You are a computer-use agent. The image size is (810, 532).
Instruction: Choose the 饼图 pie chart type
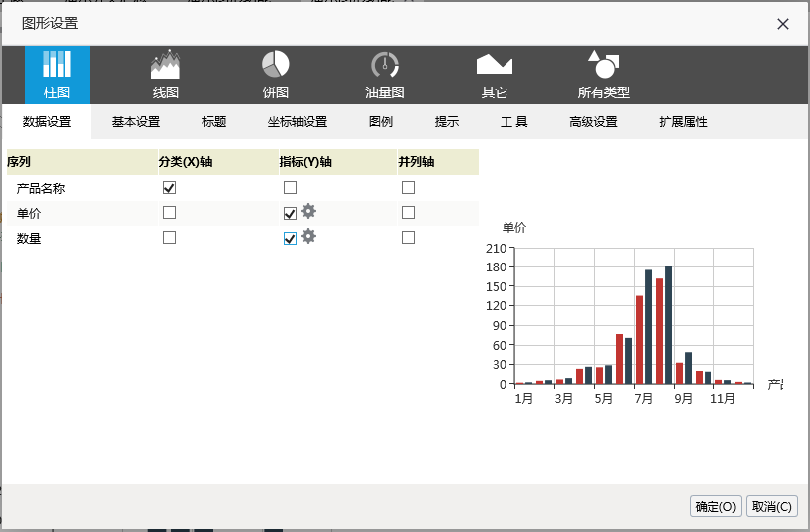coord(276,76)
